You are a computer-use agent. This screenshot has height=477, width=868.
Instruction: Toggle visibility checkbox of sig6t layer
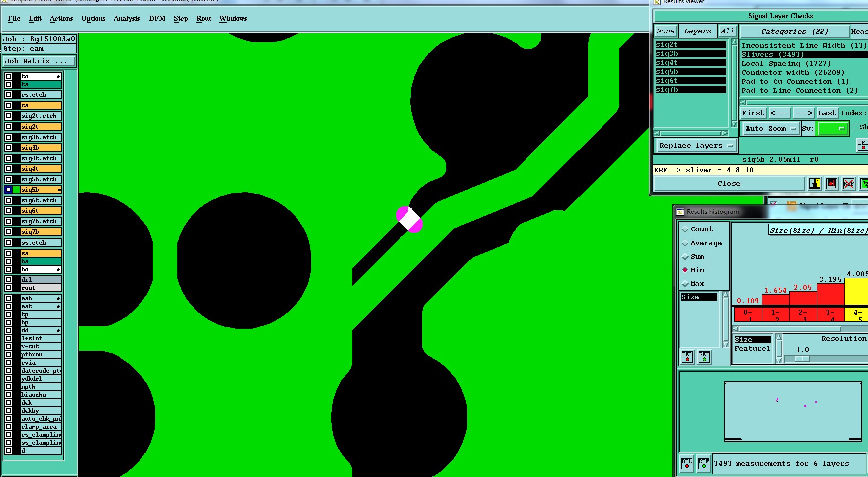tap(8, 211)
